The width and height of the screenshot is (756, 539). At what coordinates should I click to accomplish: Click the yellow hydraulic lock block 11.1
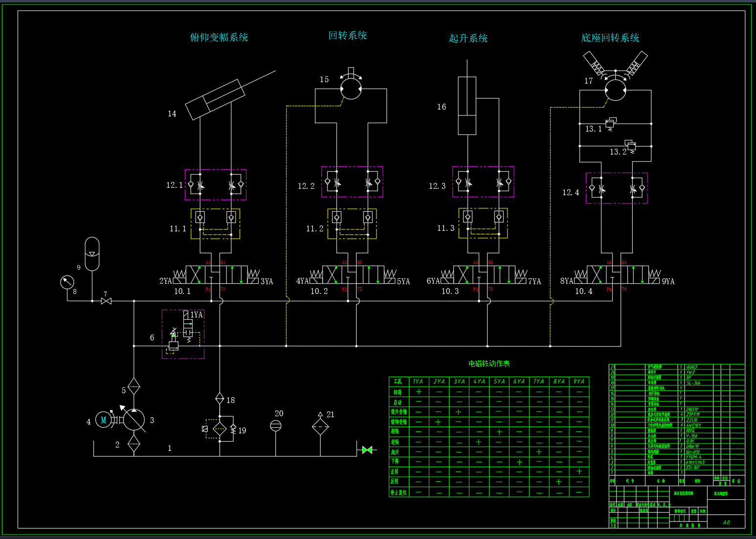click(215, 224)
